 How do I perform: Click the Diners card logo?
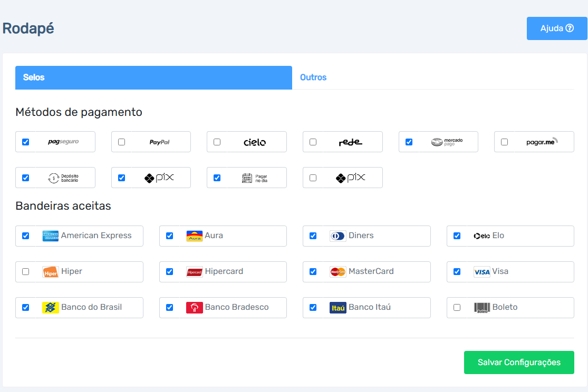338,236
